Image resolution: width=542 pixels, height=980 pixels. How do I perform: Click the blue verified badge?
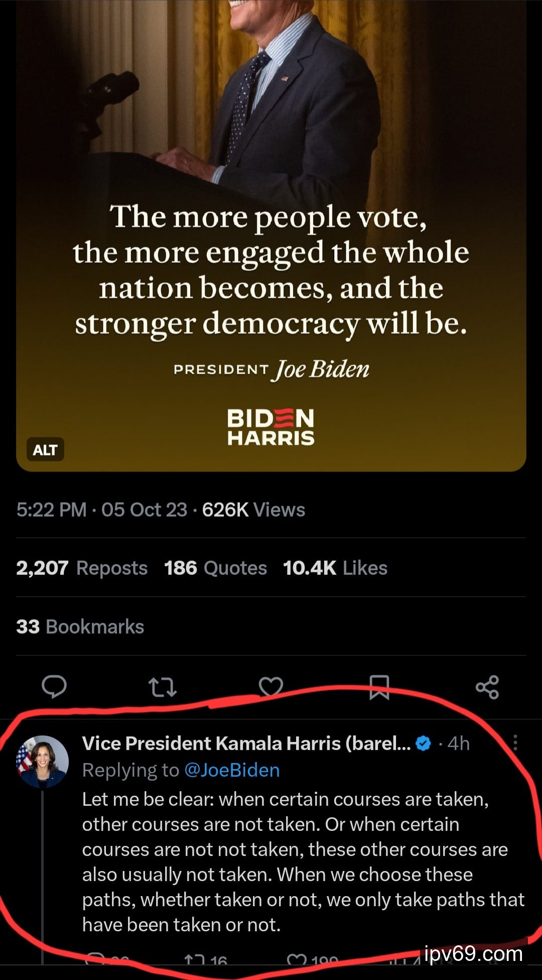[x=424, y=744]
